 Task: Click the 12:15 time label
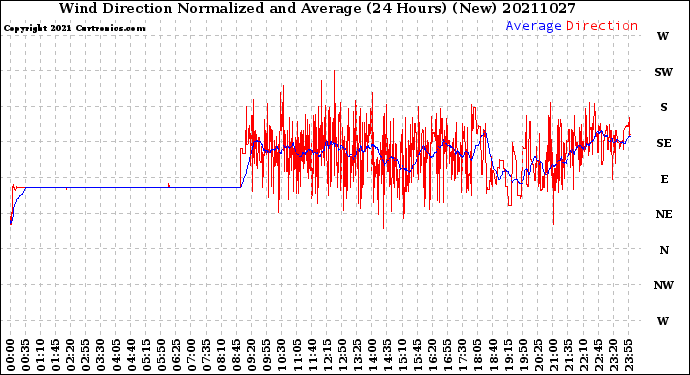327,355
